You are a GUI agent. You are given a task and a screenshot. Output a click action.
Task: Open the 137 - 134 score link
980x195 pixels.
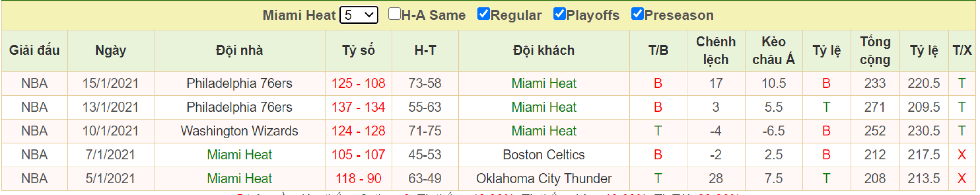pos(358,107)
